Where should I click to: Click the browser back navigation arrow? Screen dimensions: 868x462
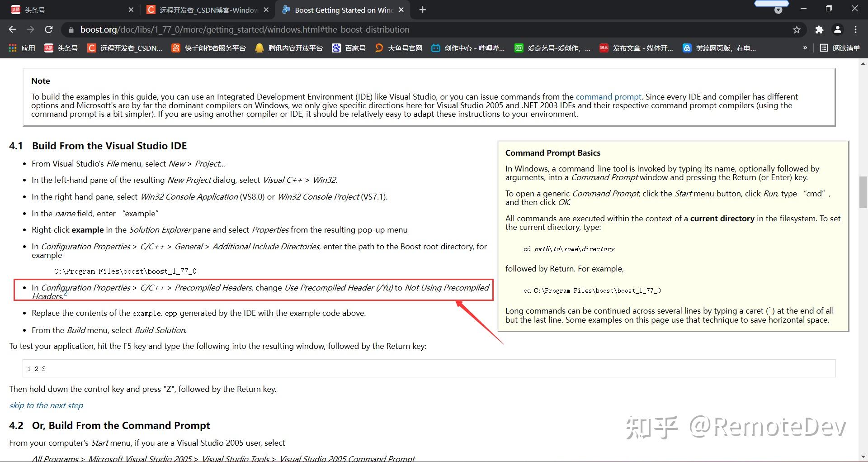(12, 29)
